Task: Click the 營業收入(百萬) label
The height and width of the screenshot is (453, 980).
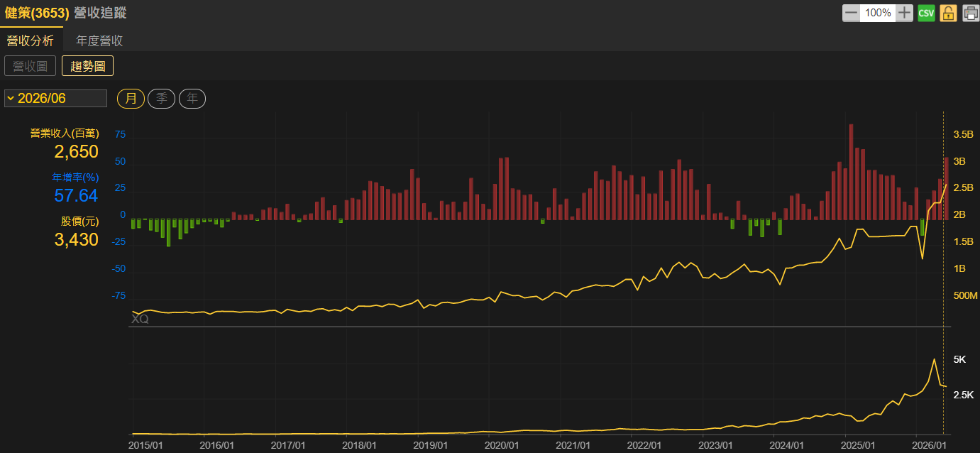Action: click(64, 133)
